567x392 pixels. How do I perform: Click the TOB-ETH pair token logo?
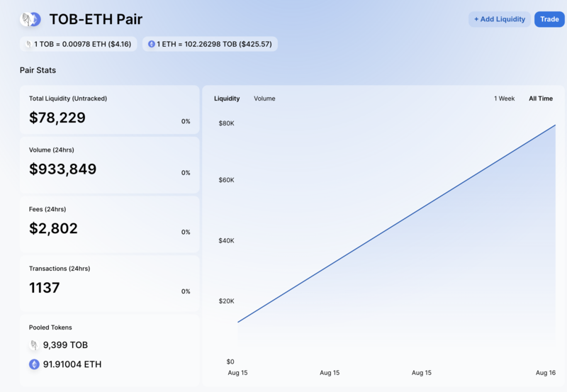[x=30, y=19]
